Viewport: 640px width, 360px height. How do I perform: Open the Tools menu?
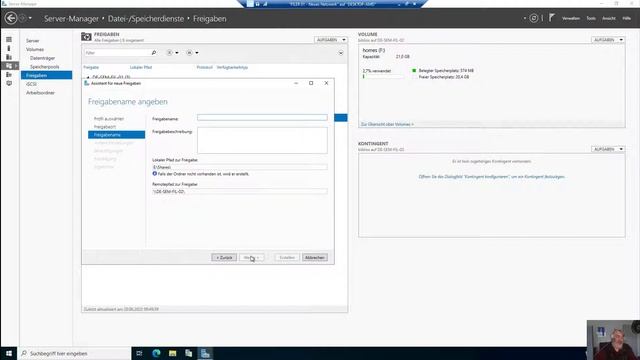pos(591,18)
